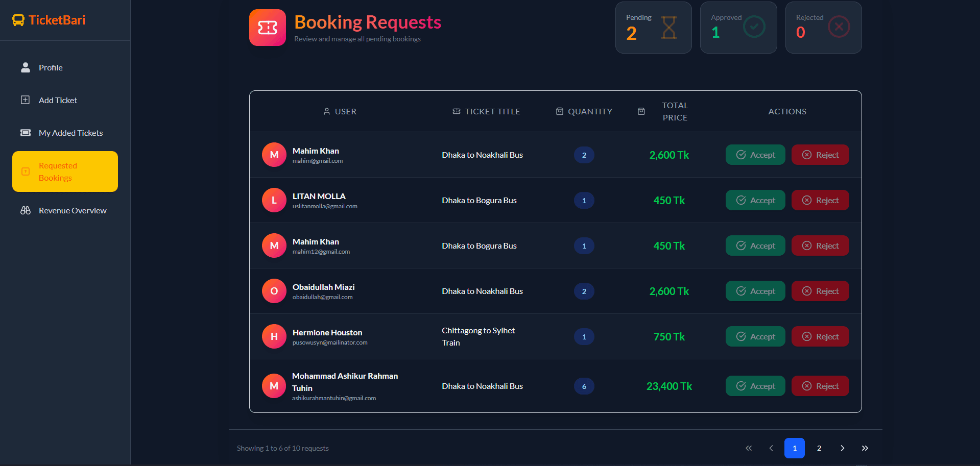Screen dimensions: 980x466
Task: Click the Profile person icon in sidebar
Action: click(x=26, y=67)
